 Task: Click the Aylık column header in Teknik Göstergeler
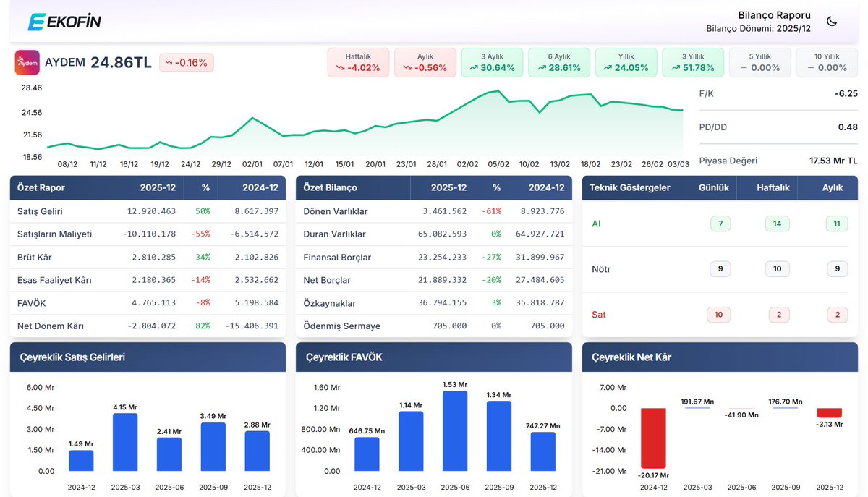[833, 187]
